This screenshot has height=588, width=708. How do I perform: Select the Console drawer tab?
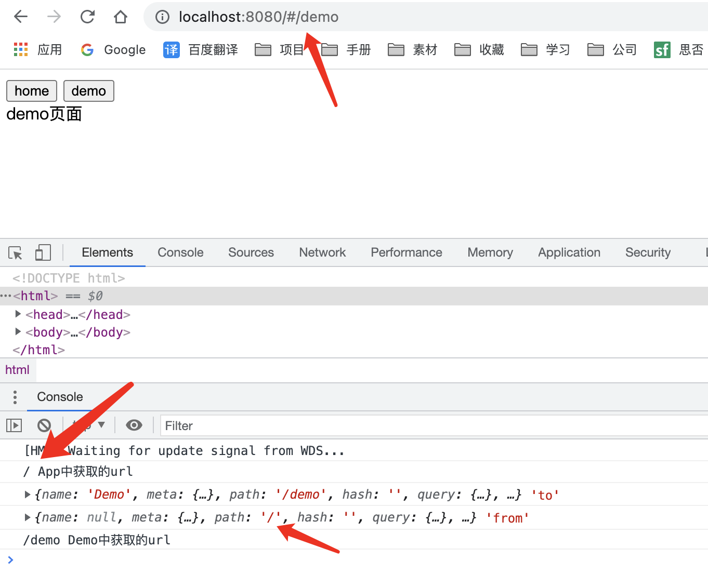60,397
